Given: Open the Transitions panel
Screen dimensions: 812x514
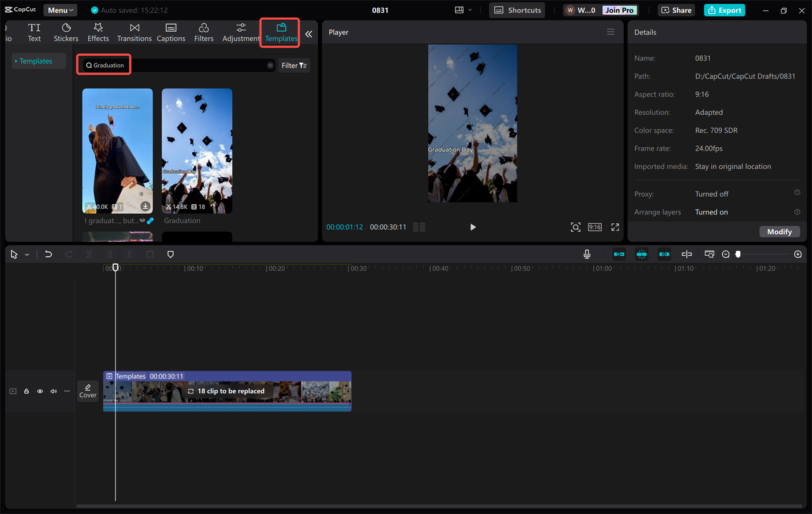Looking at the screenshot, I should click(x=134, y=32).
